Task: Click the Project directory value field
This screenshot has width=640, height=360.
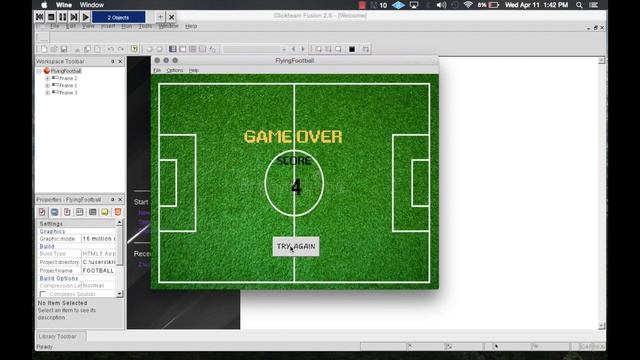Action: 98,262
